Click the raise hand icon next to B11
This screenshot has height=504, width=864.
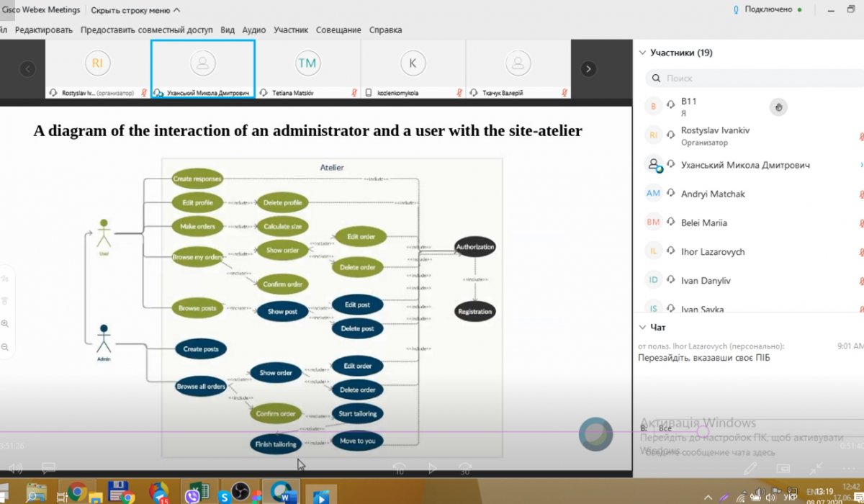click(778, 108)
